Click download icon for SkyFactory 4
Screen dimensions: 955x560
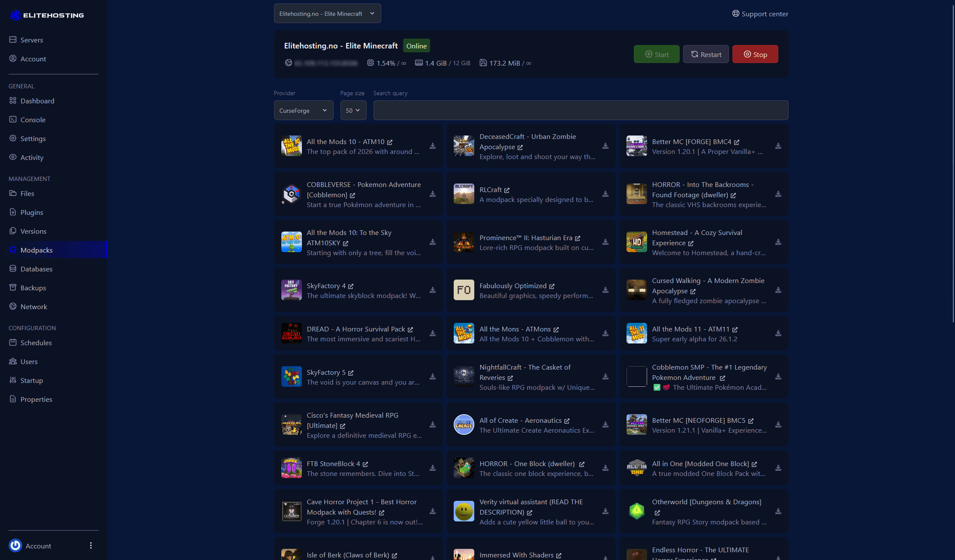point(433,290)
